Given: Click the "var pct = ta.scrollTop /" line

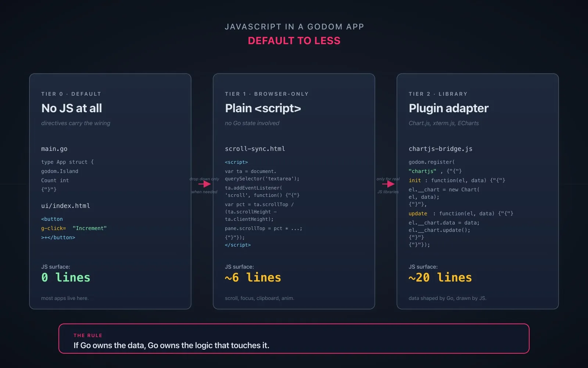Looking at the screenshot, I should click(259, 204).
